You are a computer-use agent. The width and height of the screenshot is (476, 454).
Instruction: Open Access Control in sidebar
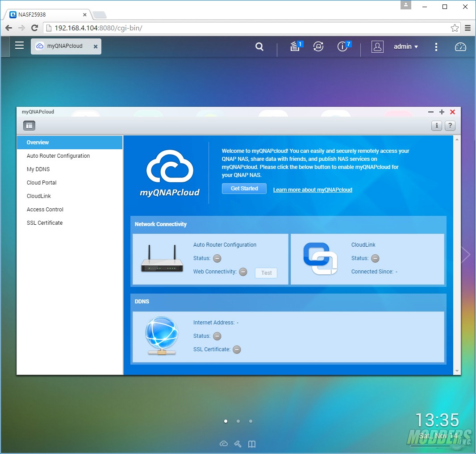[x=70, y=209]
